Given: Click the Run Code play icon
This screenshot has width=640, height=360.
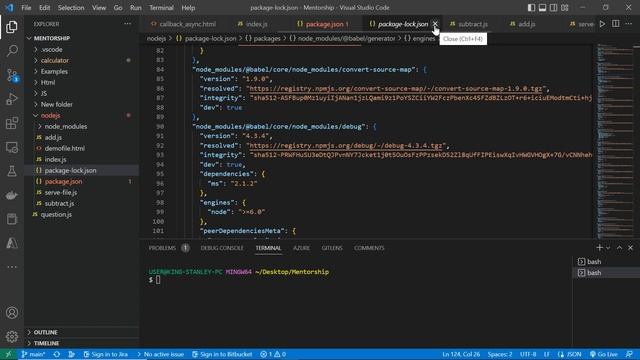Looking at the screenshot, I should coord(602,24).
